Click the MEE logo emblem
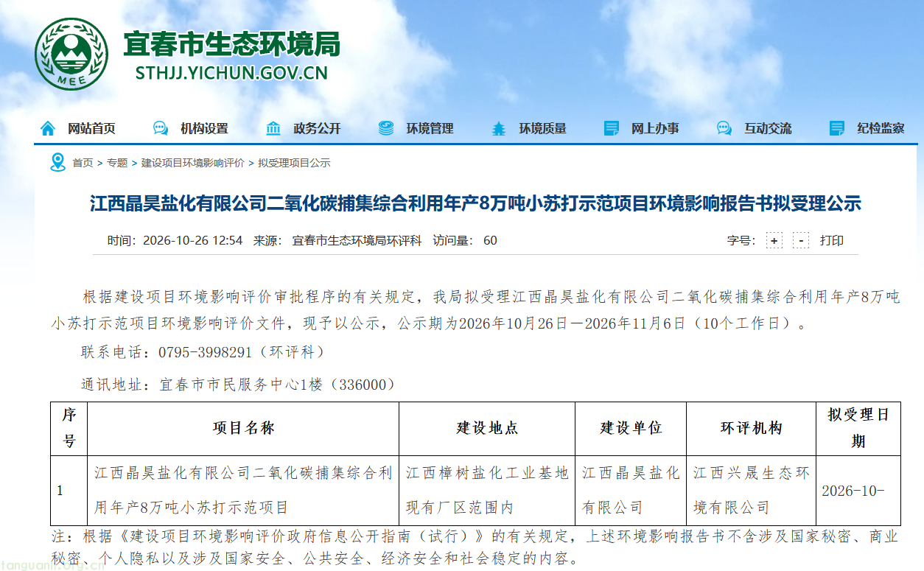Image resolution: width=924 pixels, height=571 pixels. (x=71, y=52)
